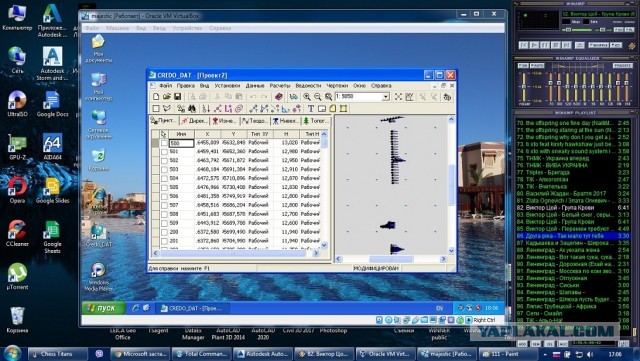
Task: Switch to the Топог... tab
Action: click(x=316, y=120)
